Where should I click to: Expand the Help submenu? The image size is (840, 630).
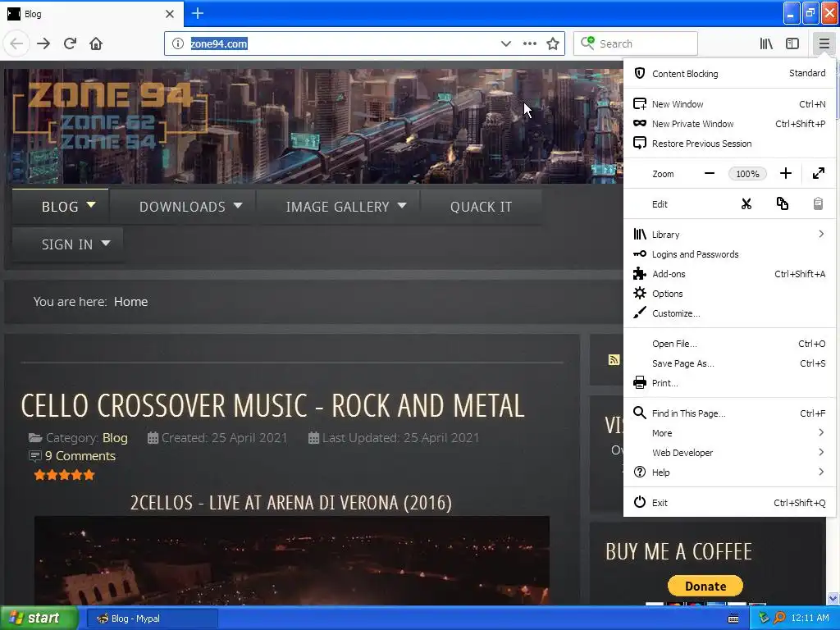tap(729, 472)
